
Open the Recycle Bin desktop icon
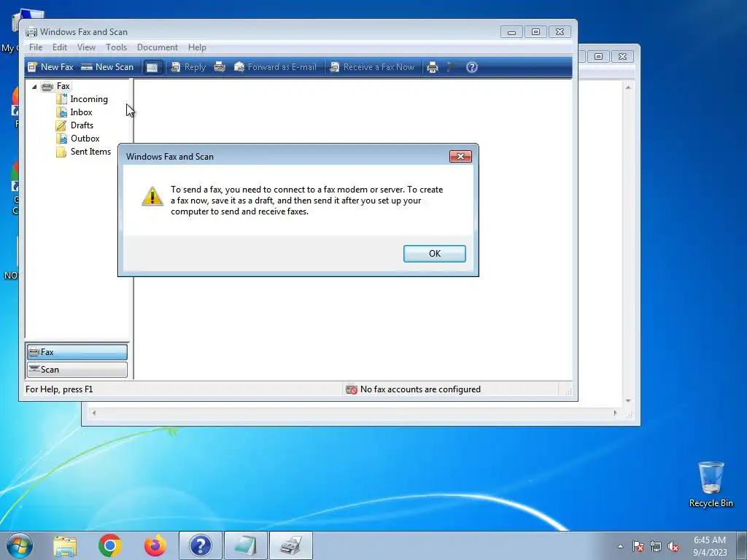click(711, 484)
